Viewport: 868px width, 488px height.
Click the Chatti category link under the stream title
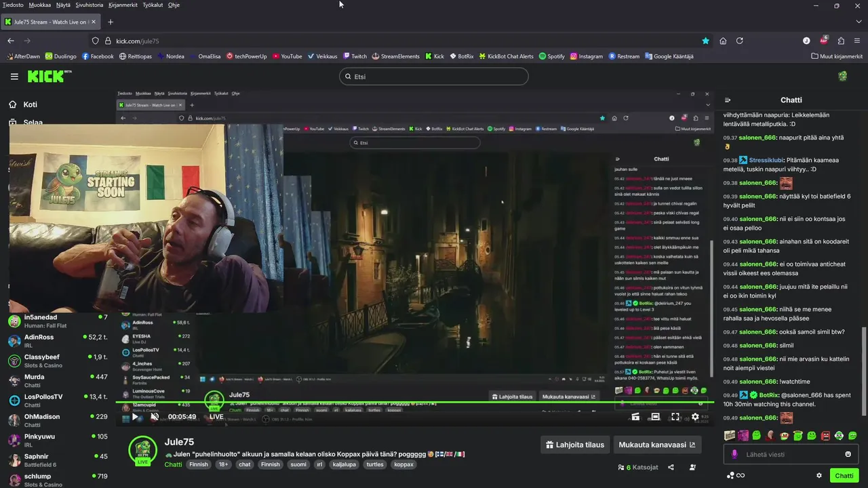click(173, 464)
